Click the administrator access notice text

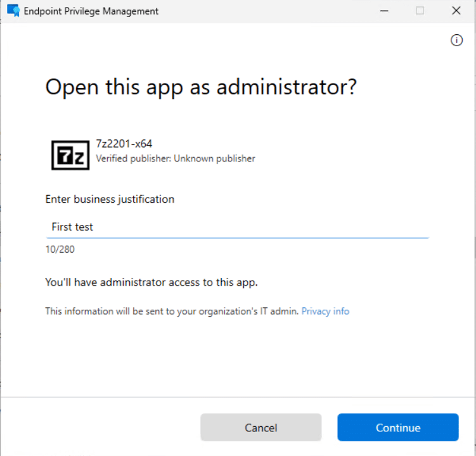pyautogui.click(x=151, y=282)
